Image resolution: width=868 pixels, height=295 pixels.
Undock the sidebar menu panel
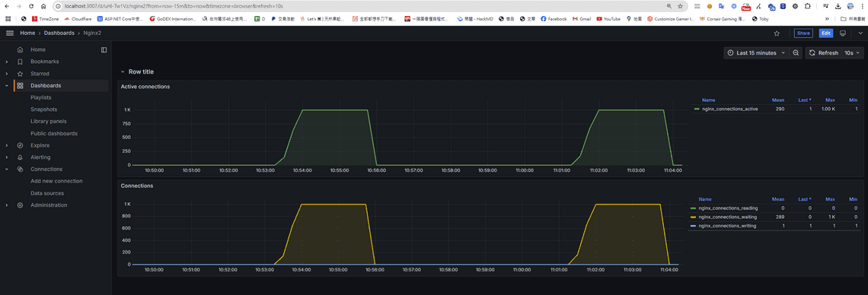tap(104, 49)
